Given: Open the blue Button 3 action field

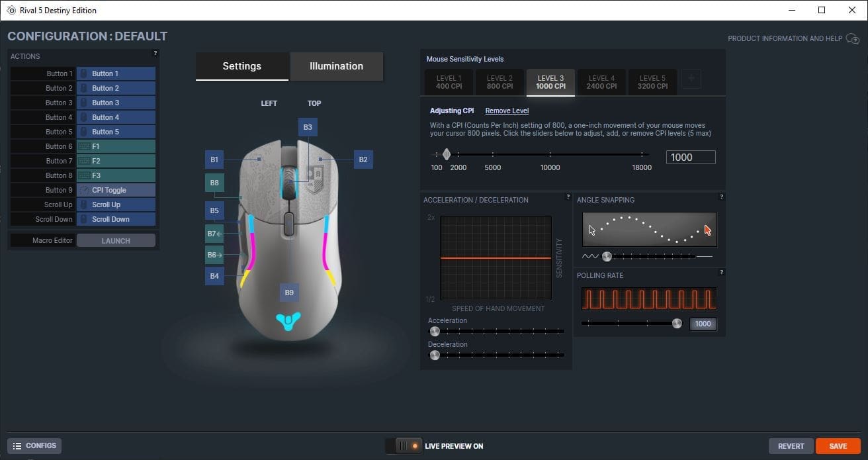Looking at the screenshot, I should tap(116, 103).
